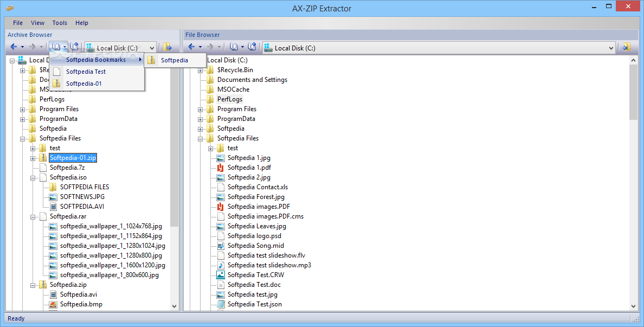The height and width of the screenshot is (327, 644).
Task: Select Softpedia Forest.jpg file
Action: [256, 197]
